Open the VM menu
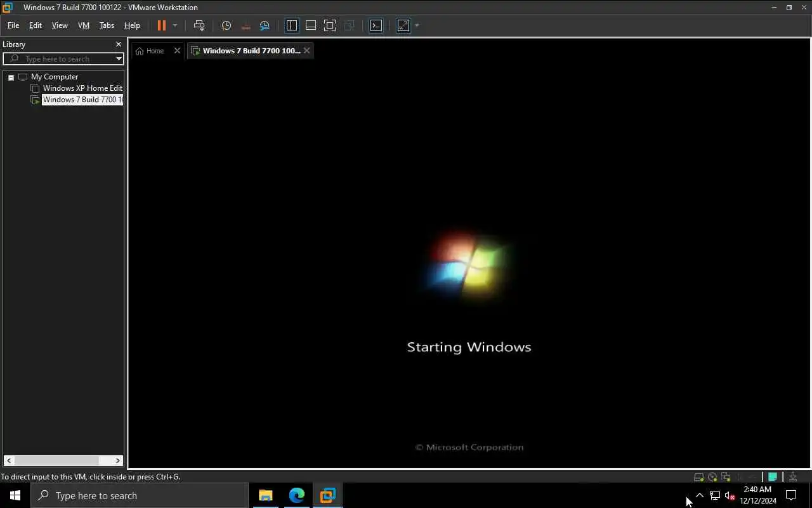Screen dimensions: 812x508 (84, 25)
